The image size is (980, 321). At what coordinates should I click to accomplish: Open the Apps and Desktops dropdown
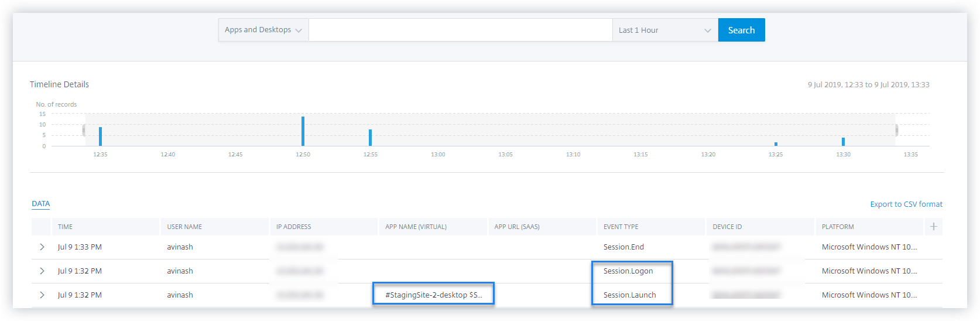[263, 30]
